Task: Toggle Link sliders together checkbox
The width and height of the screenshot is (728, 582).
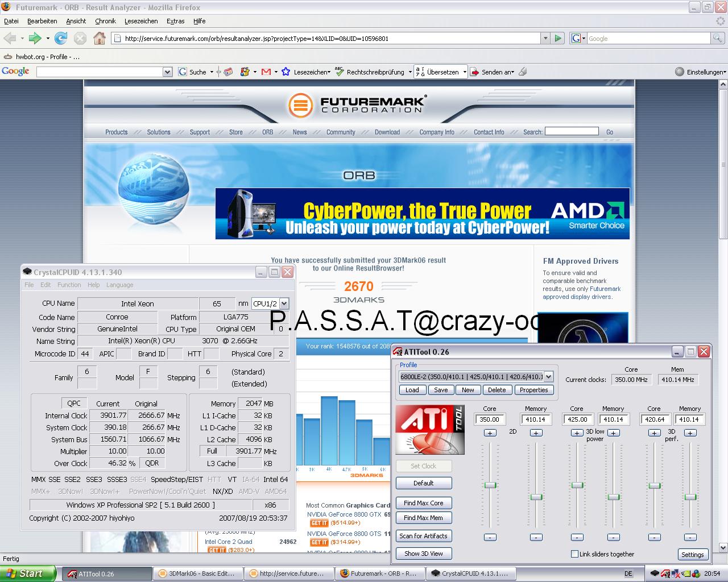Action: coord(574,554)
